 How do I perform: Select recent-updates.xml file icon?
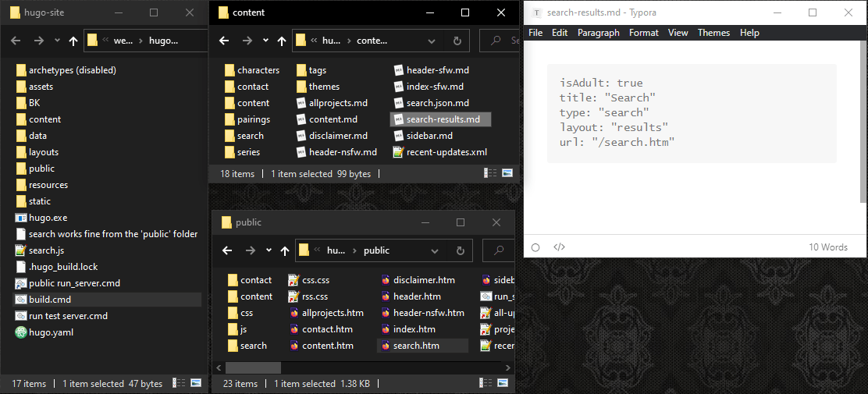pyautogui.click(x=399, y=152)
